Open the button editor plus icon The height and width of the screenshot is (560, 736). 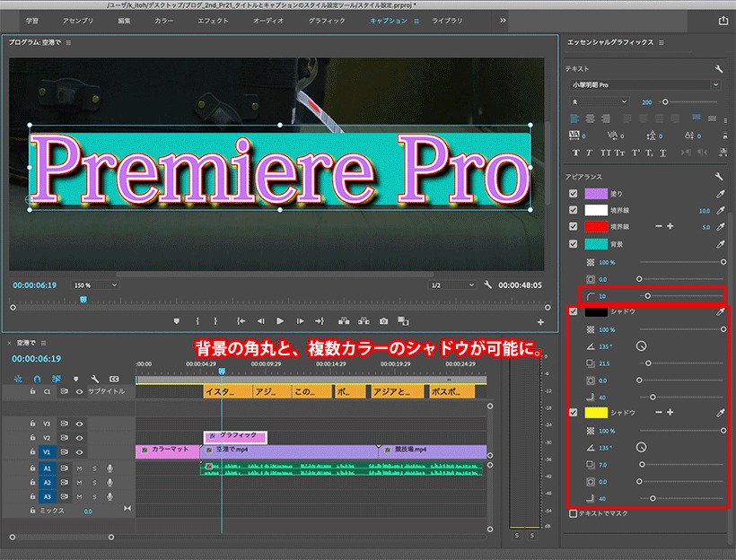click(x=540, y=322)
